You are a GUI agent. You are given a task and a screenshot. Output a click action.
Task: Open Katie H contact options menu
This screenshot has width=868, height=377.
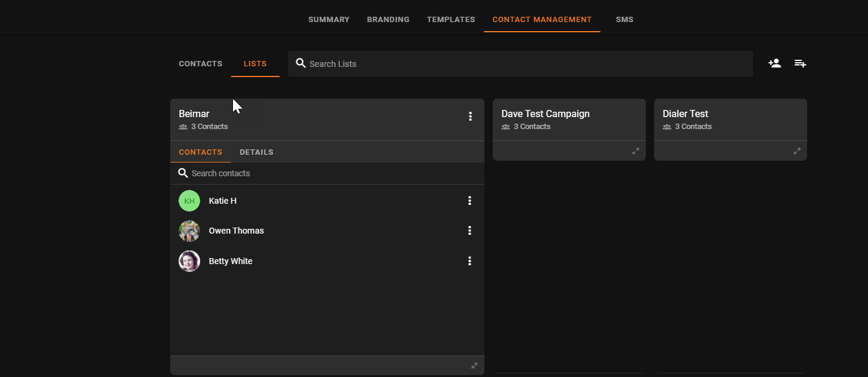click(470, 201)
